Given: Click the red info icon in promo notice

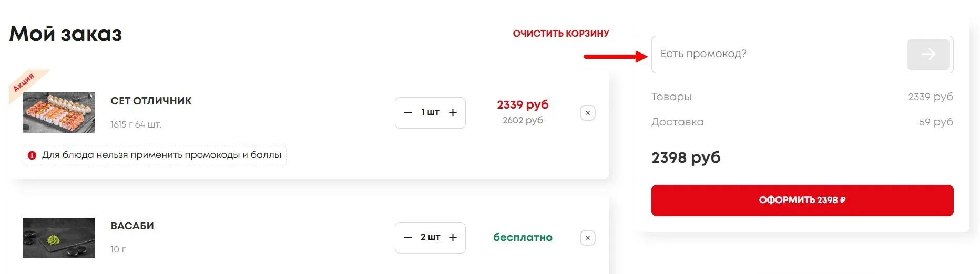Looking at the screenshot, I should [32, 155].
